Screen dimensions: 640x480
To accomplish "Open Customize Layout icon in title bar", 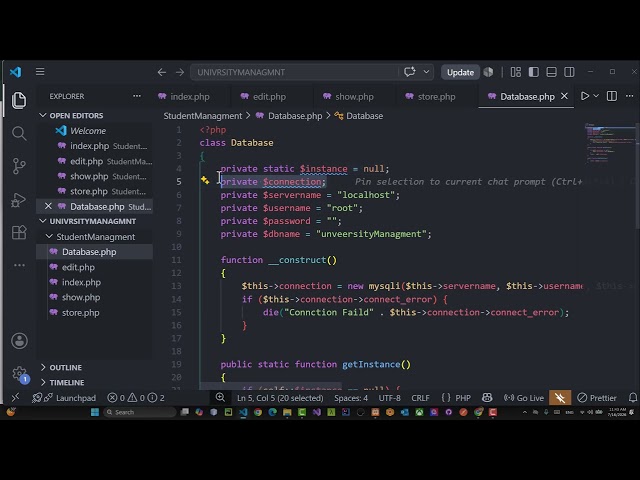I will point(516,72).
